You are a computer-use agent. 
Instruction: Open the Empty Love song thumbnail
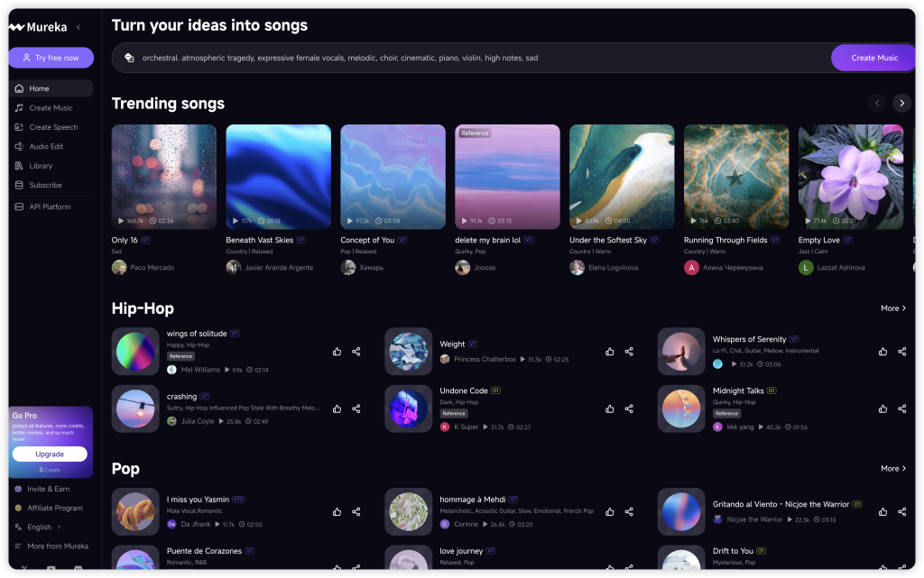(x=850, y=176)
